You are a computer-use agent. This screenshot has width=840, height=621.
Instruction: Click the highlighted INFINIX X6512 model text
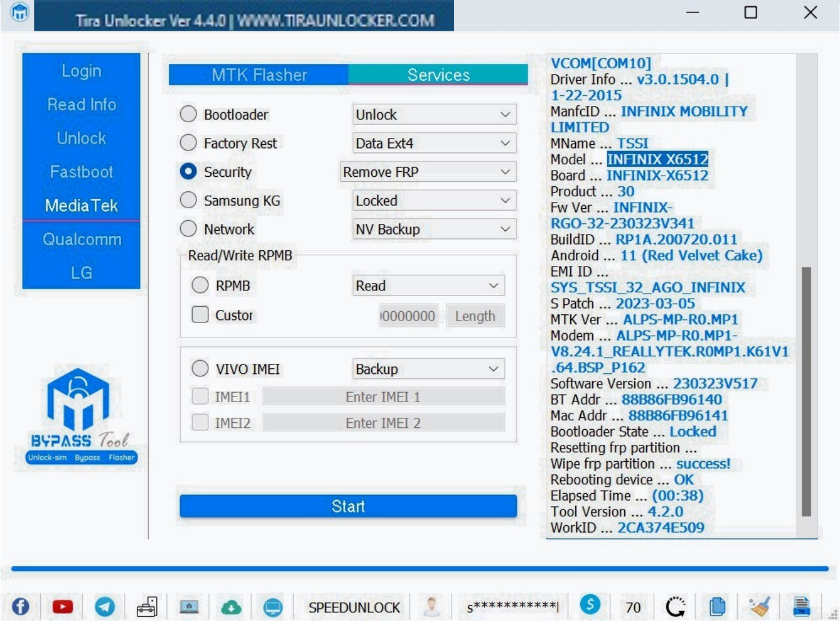tap(657, 159)
